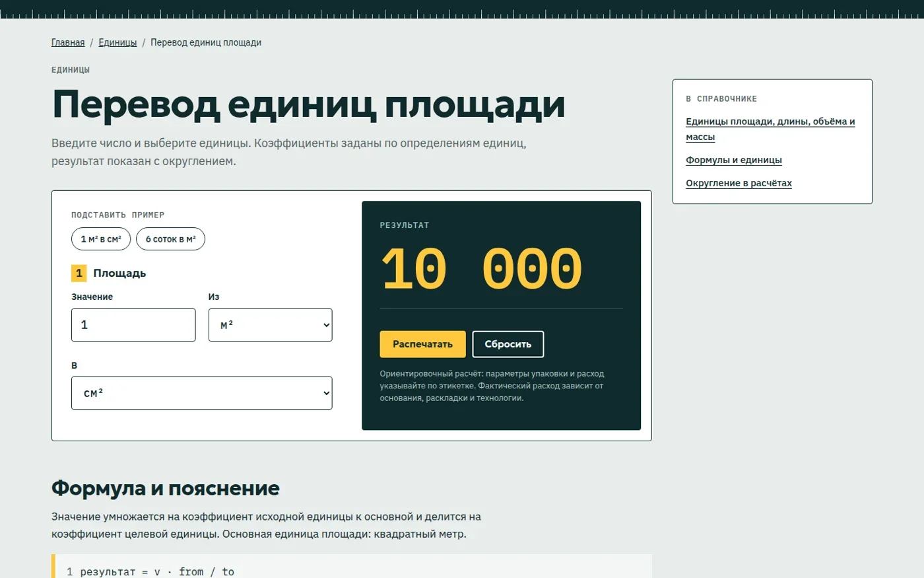
Task: Open the 'Из' unit dropdown
Action: pos(271,325)
